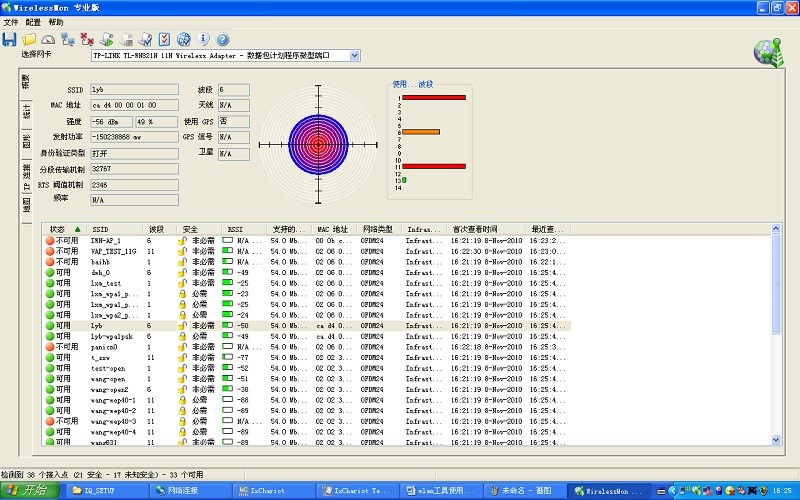The width and height of the screenshot is (800, 500).
Task: Click the orange channel 6 usage bar
Action: point(420,131)
